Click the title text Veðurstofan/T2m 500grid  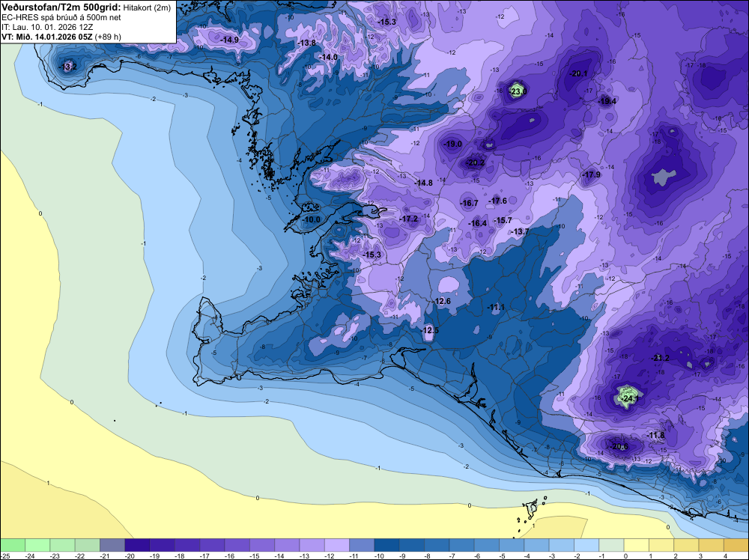(x=61, y=7)
